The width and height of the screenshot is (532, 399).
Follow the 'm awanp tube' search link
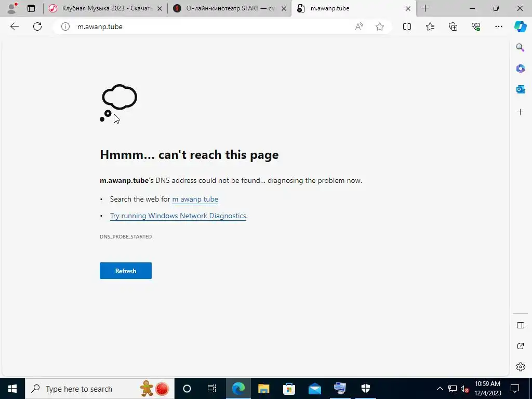pyautogui.click(x=195, y=199)
